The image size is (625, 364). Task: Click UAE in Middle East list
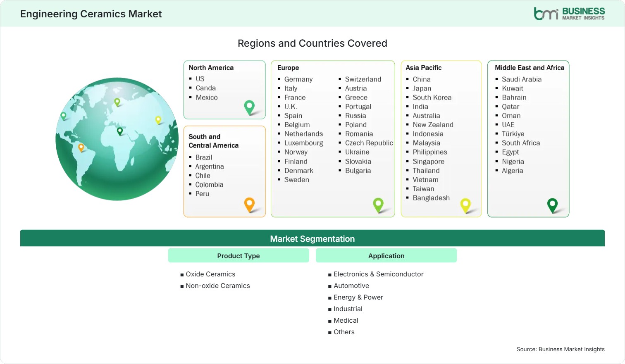click(x=508, y=125)
